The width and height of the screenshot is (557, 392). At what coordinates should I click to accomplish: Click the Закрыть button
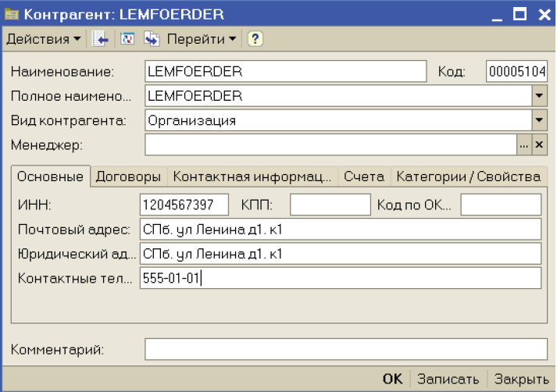(523, 379)
